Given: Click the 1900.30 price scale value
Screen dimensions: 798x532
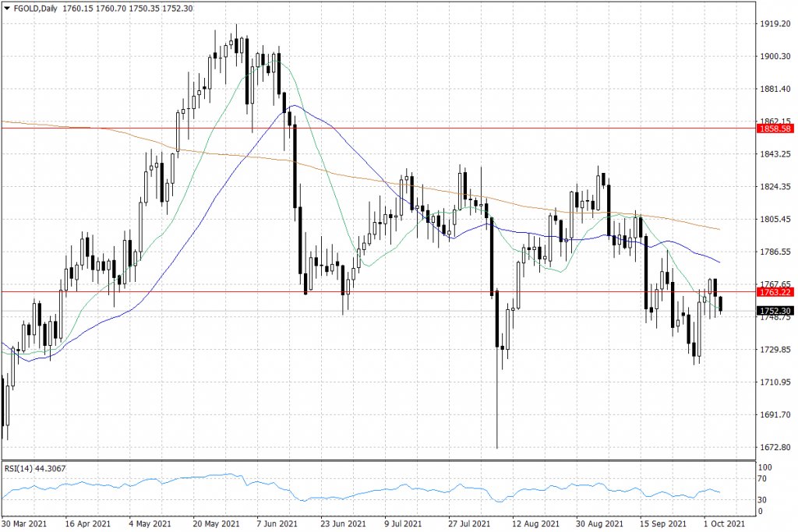Looking at the screenshot, I should [x=775, y=56].
